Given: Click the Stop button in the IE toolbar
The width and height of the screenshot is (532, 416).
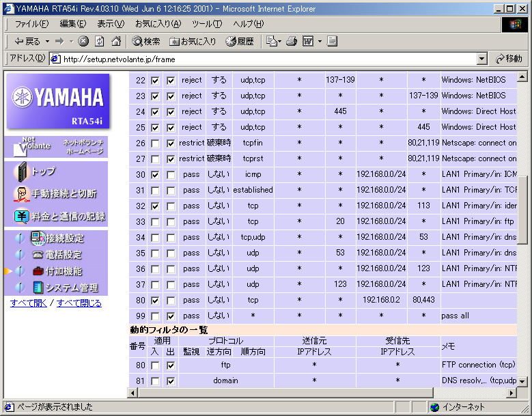Looking at the screenshot, I should tap(83, 42).
